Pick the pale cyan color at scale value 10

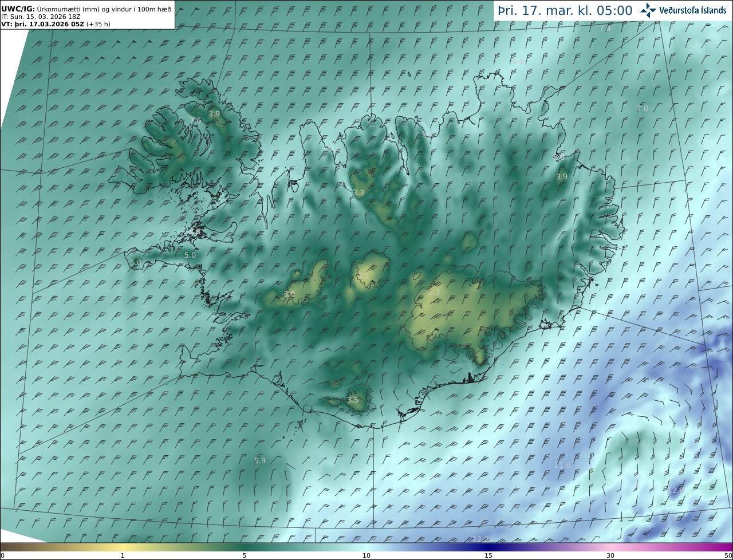(366, 547)
